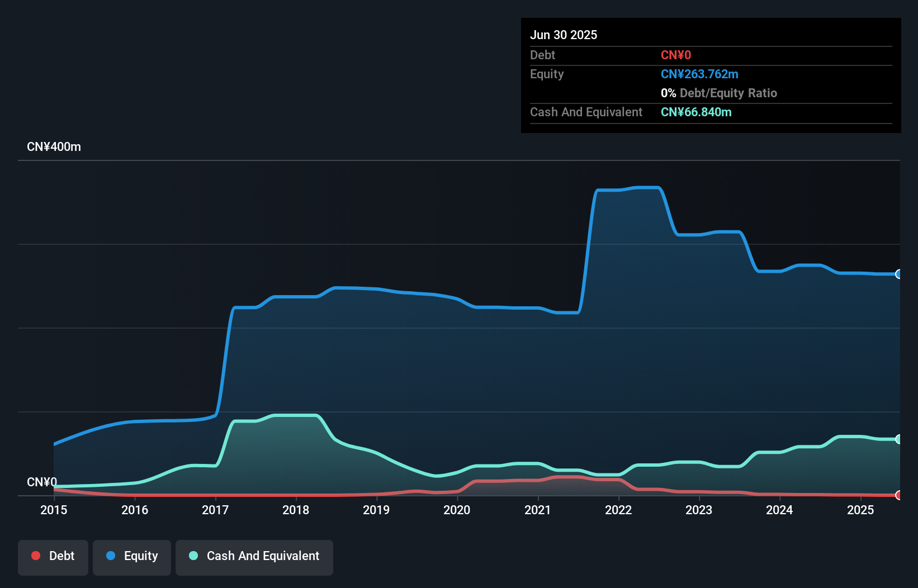Click the Cash And Equivalent endpoint marker
Image resolution: width=918 pixels, height=588 pixels.
[899, 439]
